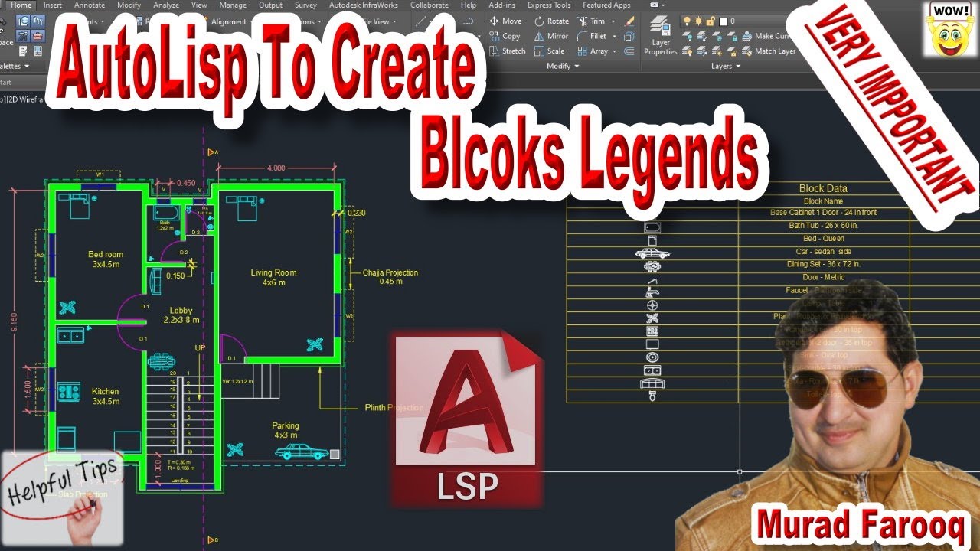
Task: Select the Trim tool
Action: (x=591, y=21)
